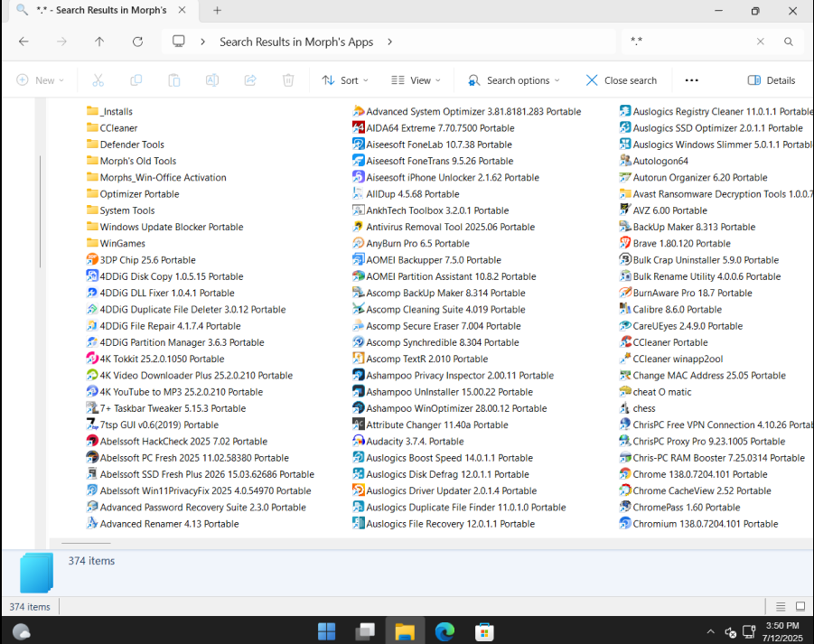Open the New item dropdown
This screenshot has width=814, height=644.
tap(40, 80)
